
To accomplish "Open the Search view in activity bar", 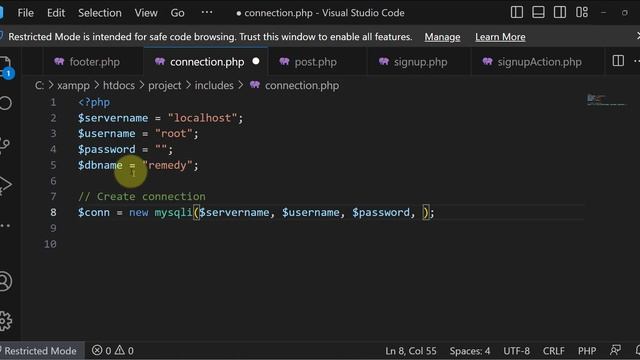I will (x=6, y=103).
